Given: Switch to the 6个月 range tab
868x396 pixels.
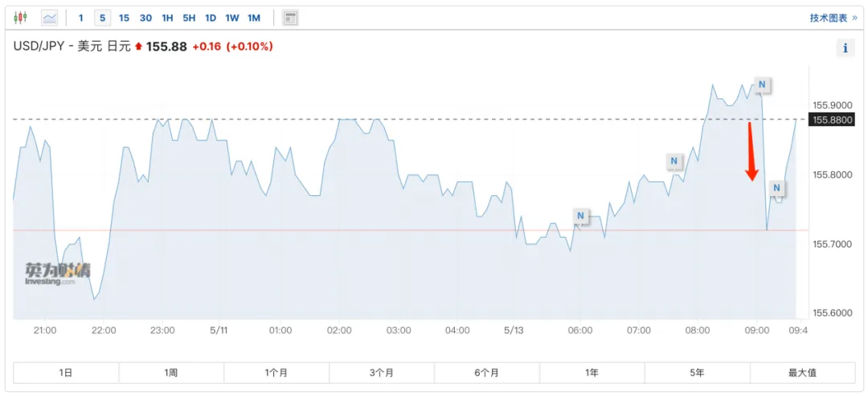Looking at the screenshot, I should point(486,373).
